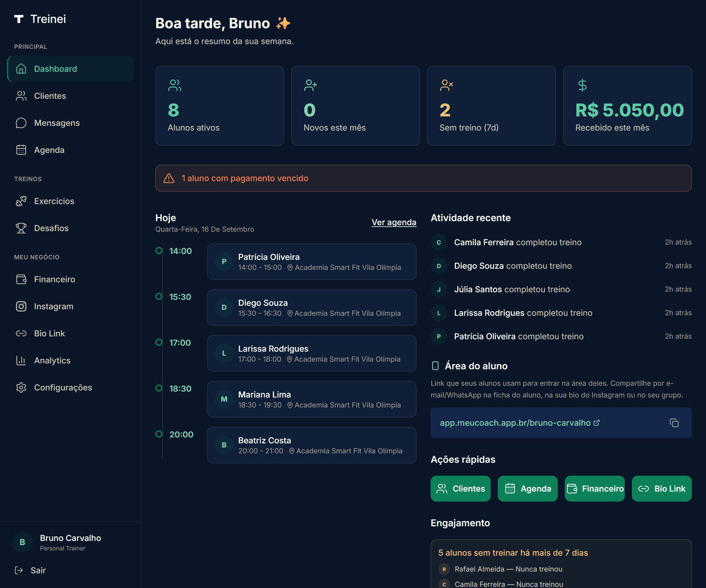Screen dimensions: 706x588
Task: Go to Clientes in the sidebar
Action: (x=70, y=96)
